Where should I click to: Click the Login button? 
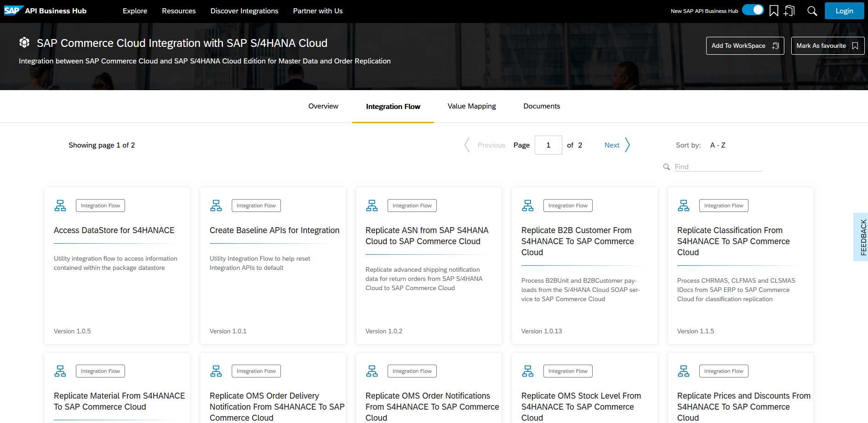pyautogui.click(x=844, y=11)
